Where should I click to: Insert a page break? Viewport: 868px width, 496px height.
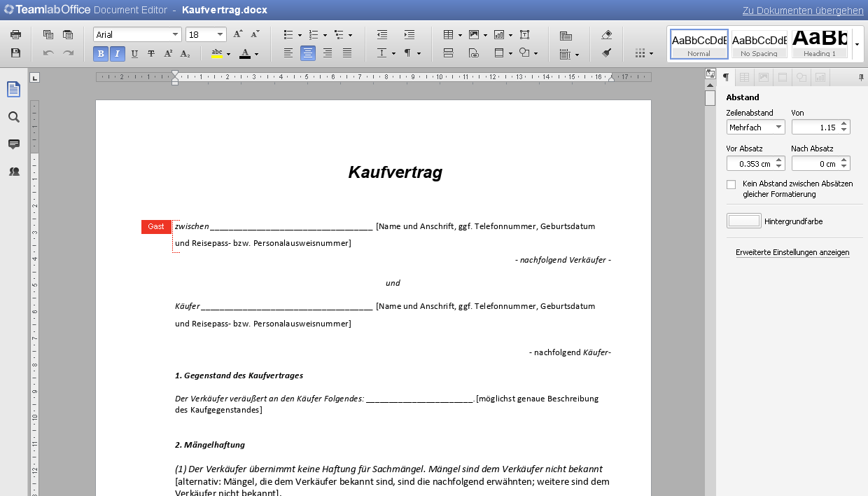point(449,53)
